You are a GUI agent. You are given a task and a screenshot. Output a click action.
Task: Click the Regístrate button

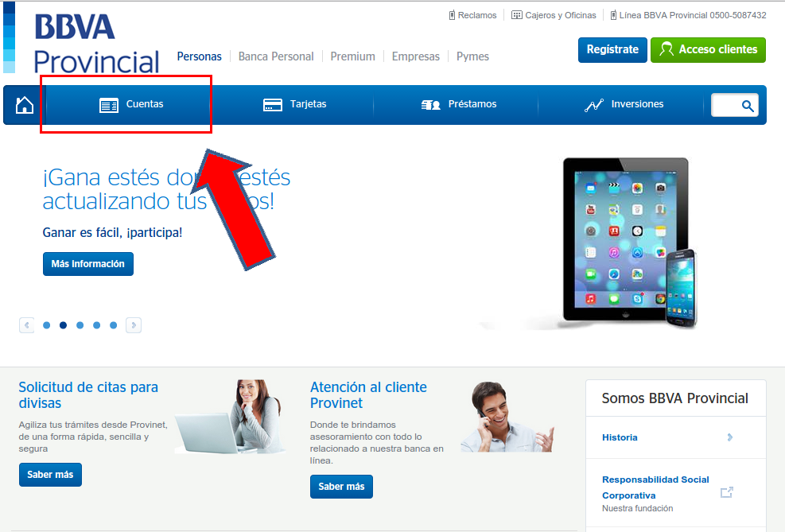click(612, 49)
